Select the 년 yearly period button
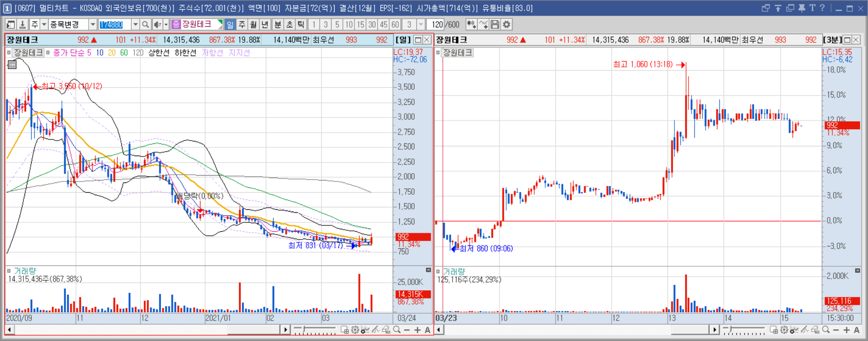The width and height of the screenshot is (868, 341). (265, 24)
